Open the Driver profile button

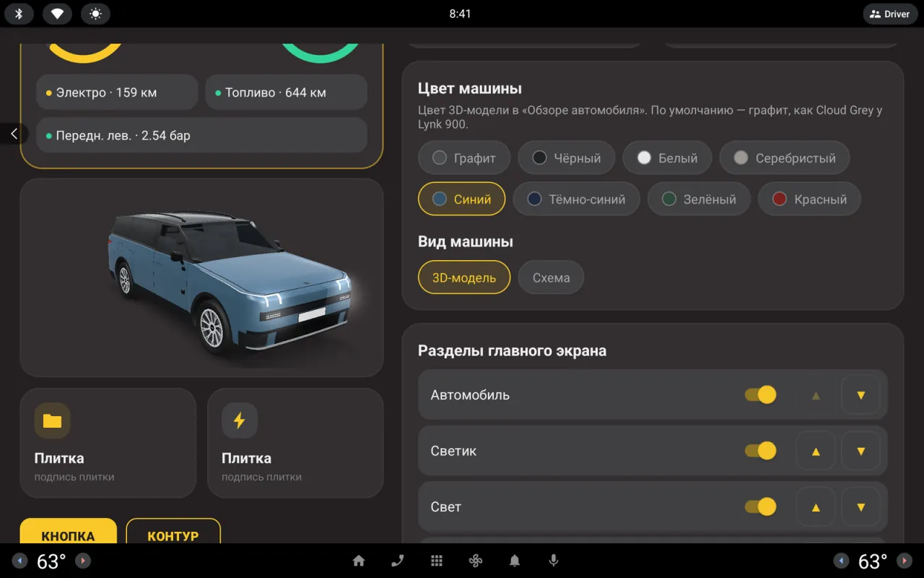tap(890, 14)
